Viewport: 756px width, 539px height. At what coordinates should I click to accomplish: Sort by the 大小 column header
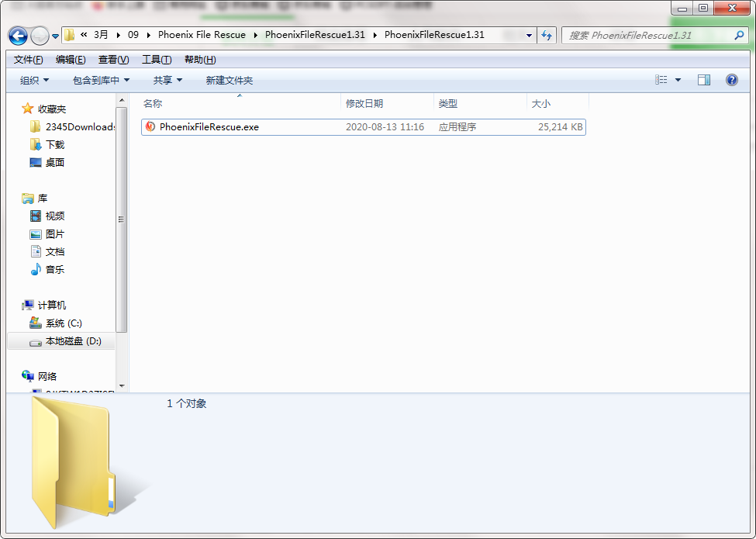click(558, 103)
